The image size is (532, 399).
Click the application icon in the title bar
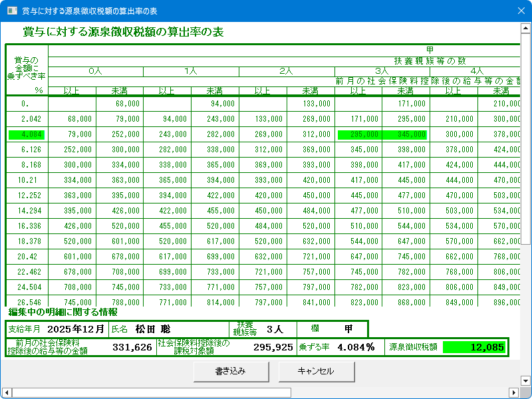coord(11,11)
